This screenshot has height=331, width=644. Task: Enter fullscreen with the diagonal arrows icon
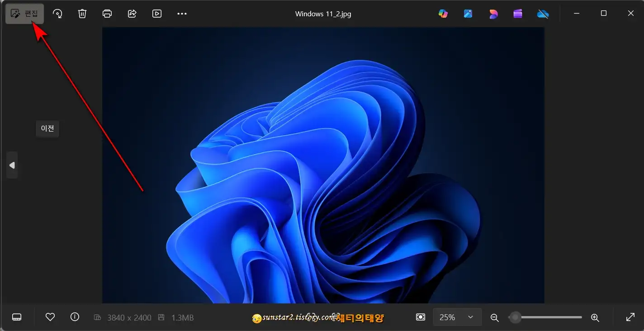click(x=630, y=317)
